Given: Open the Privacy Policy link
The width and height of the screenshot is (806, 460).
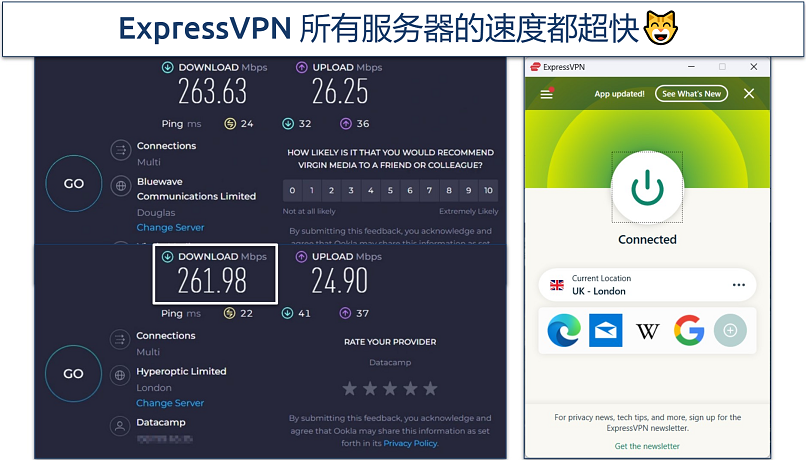Looking at the screenshot, I should (411, 443).
